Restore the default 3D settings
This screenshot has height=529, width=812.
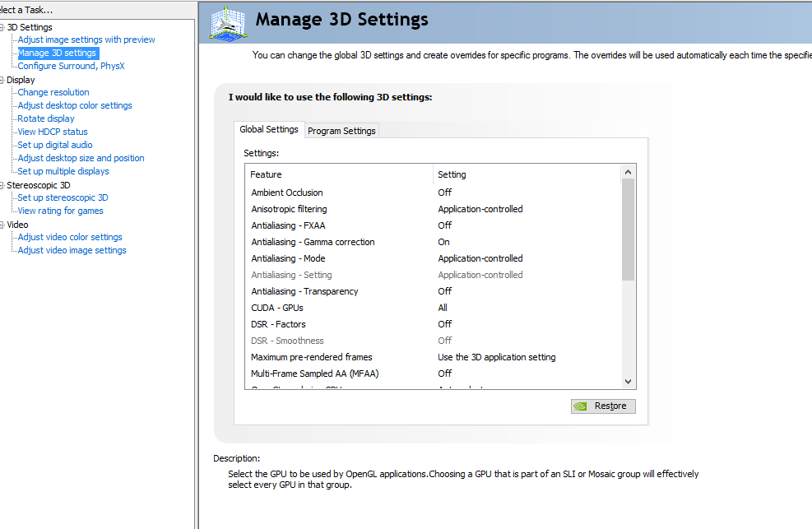coord(603,406)
